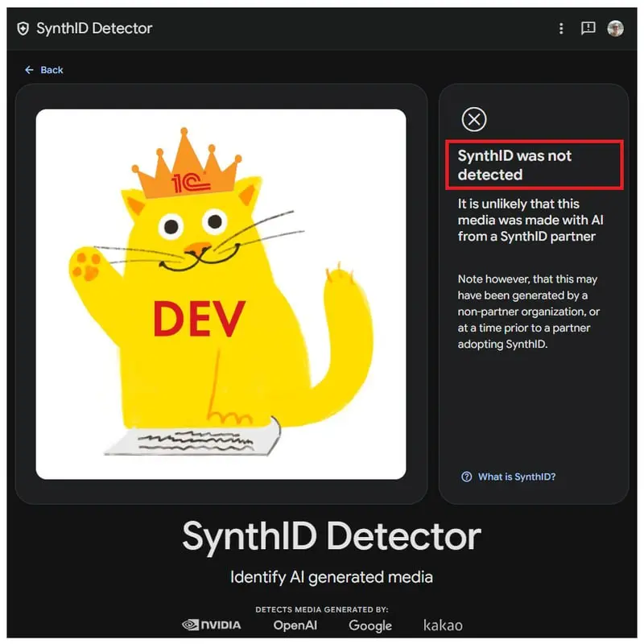Screen dimensions: 644x644
Task: Click the SynthID Detector header title
Action: [94, 28]
